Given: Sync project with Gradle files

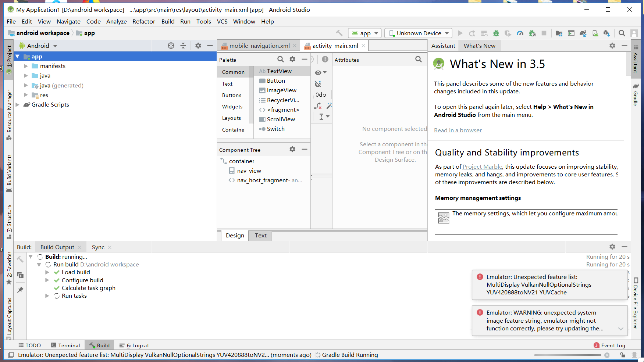Looking at the screenshot, I should [x=583, y=33].
